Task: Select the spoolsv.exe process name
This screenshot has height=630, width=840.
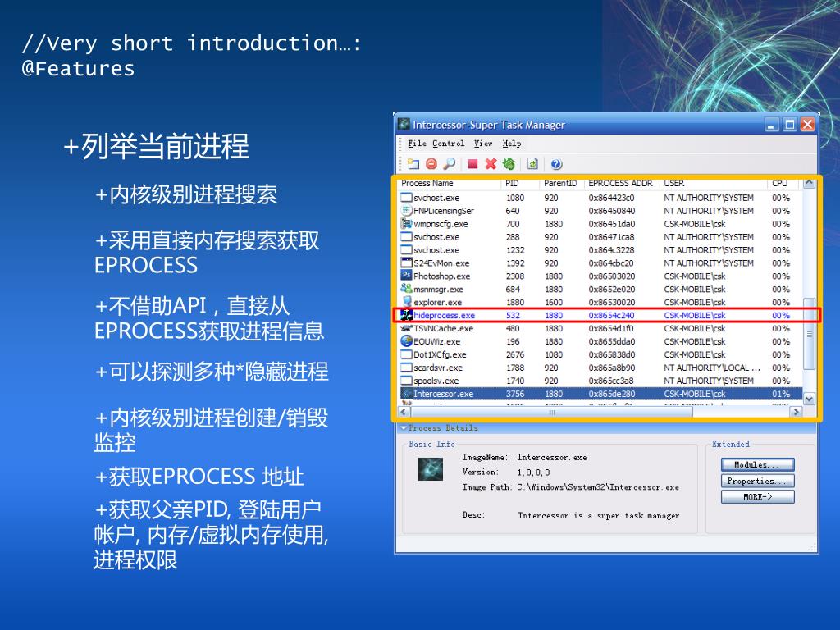Action: click(436, 381)
